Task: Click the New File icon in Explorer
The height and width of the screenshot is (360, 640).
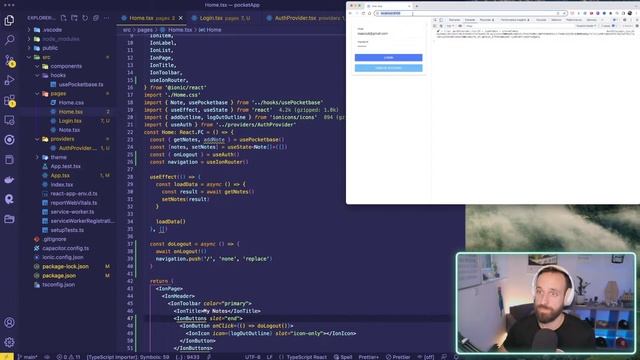Action: click(x=64, y=18)
